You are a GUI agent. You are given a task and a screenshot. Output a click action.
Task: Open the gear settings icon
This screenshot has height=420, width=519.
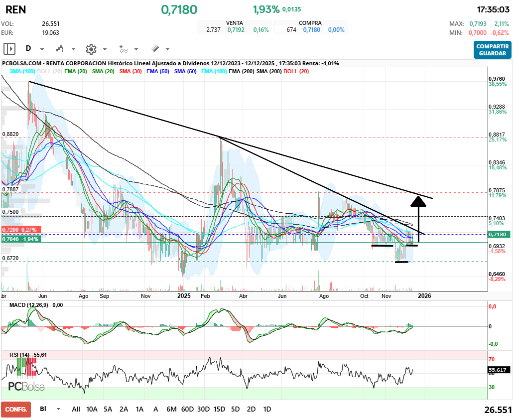(x=91, y=49)
